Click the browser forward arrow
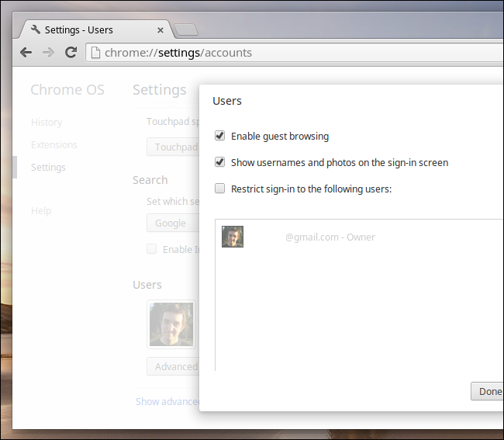The image size is (504, 440). 48,53
